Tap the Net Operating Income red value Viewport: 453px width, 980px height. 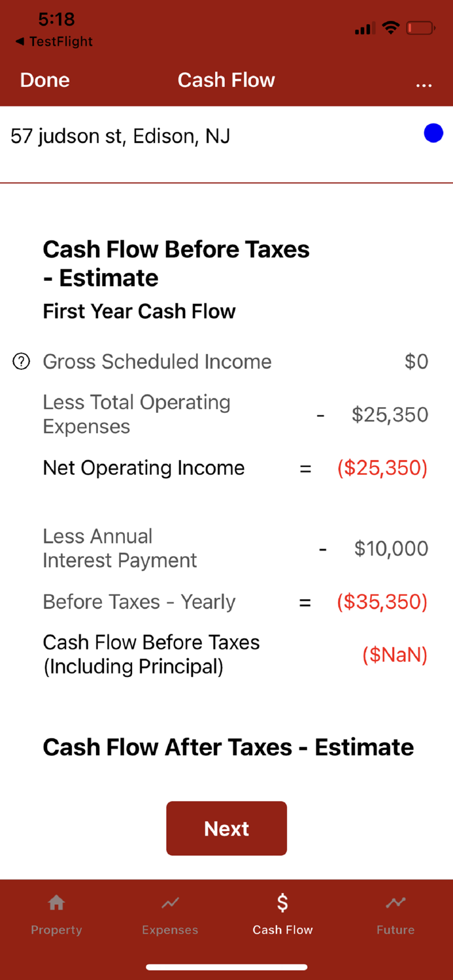click(x=382, y=468)
